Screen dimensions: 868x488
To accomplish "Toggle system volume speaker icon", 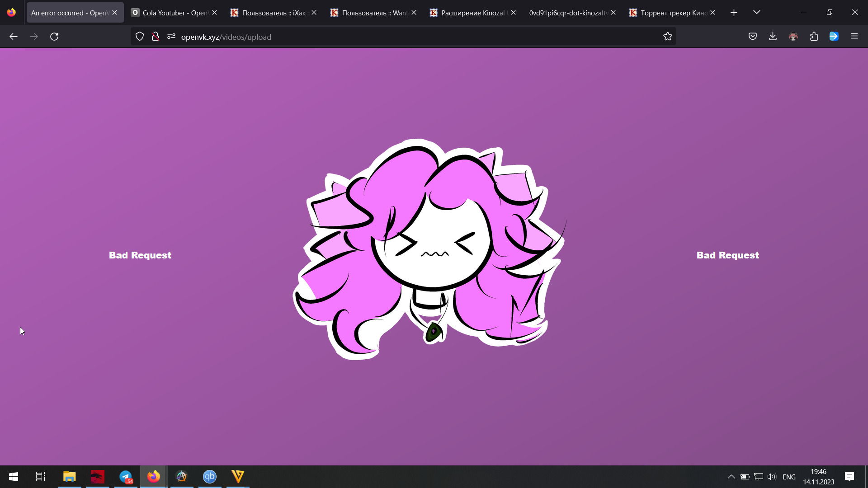I will tap(771, 477).
